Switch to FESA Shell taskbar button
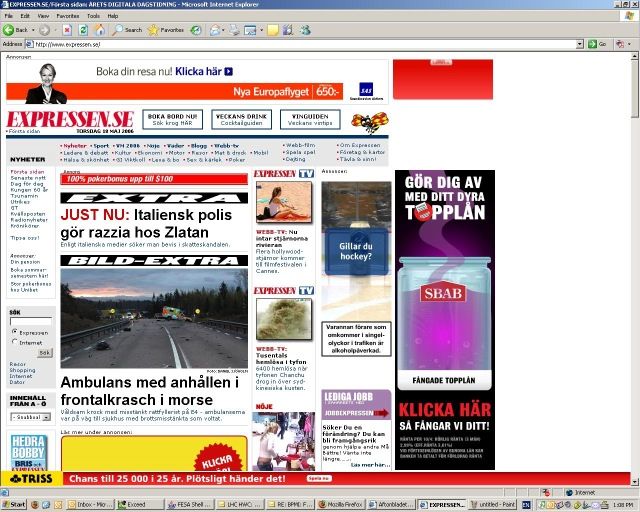 click(189, 505)
